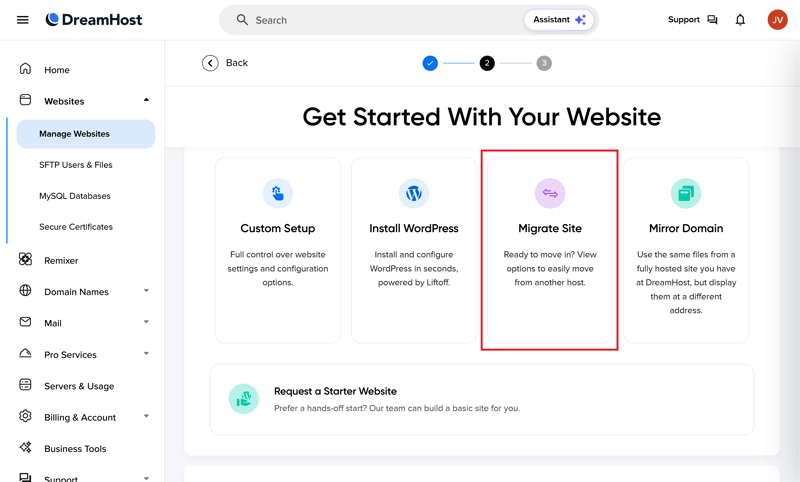Viewport: 800px width, 482px height.
Task: Open the hamburger menu
Action: [x=22, y=20]
